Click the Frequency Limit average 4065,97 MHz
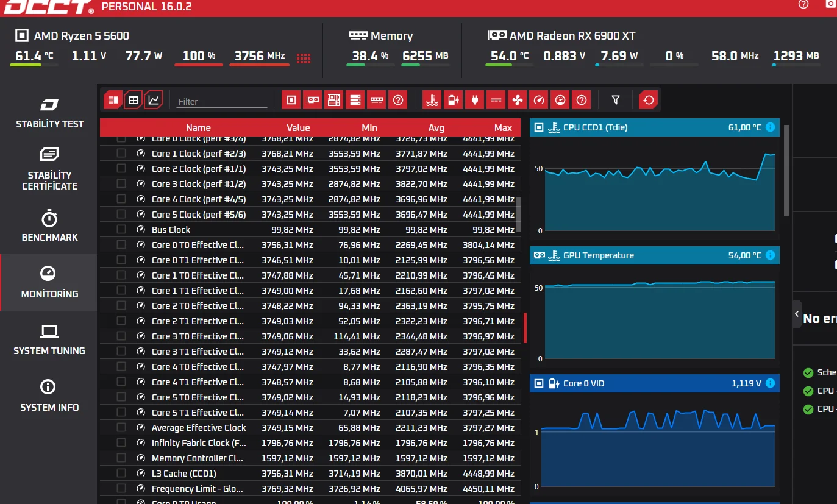 pyautogui.click(x=421, y=489)
